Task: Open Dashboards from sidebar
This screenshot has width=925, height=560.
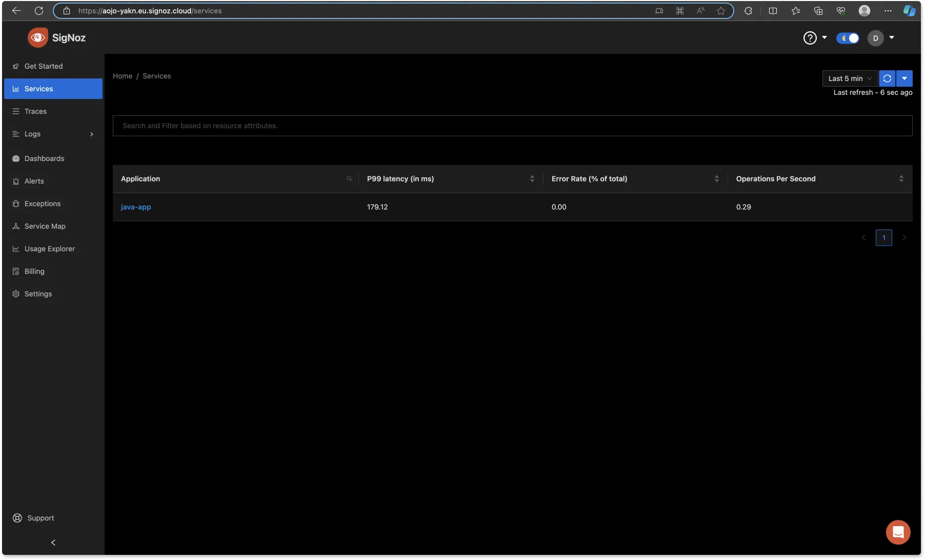Action: point(53,158)
